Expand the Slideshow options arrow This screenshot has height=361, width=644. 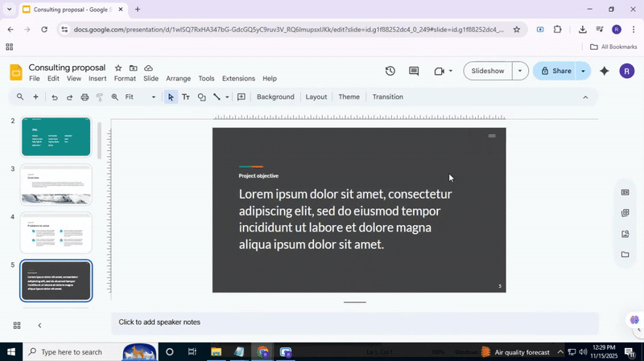(520, 71)
